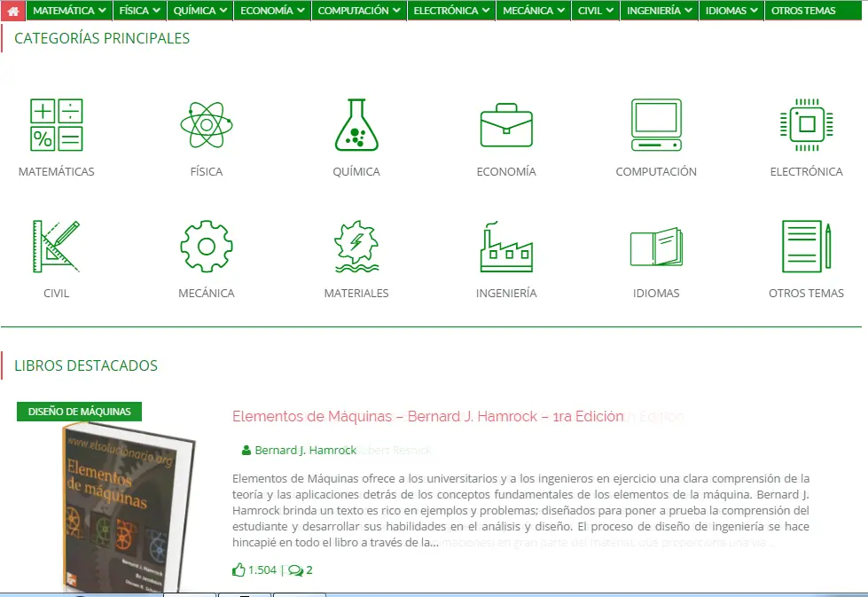Expand the Física dropdown menu
Viewport: 868px width, 597px height.
pyautogui.click(x=139, y=11)
